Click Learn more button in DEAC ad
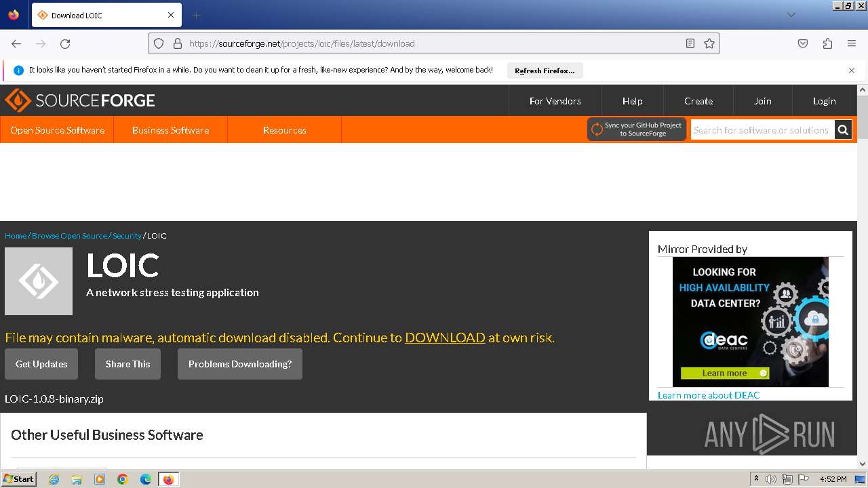Image resolution: width=868 pixels, height=488 pixels. [725, 373]
